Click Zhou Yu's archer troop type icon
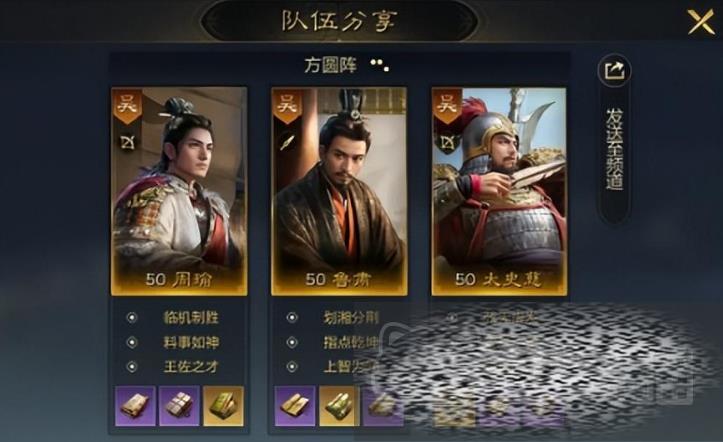This screenshot has height=442, width=723. click(127, 142)
